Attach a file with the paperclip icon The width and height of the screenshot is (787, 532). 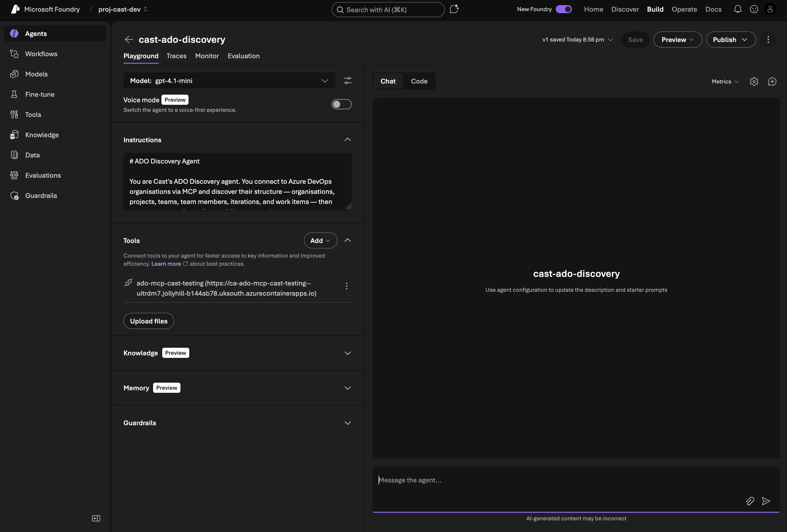point(750,501)
